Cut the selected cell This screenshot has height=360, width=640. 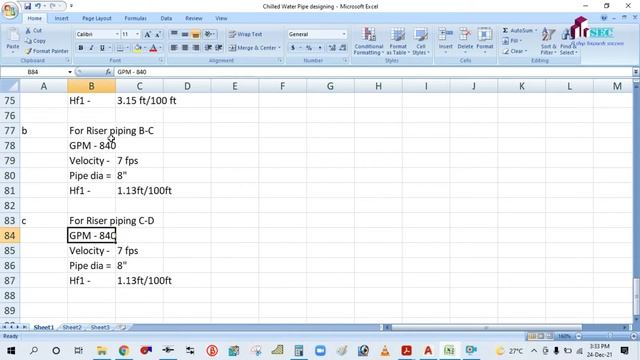coord(33,31)
